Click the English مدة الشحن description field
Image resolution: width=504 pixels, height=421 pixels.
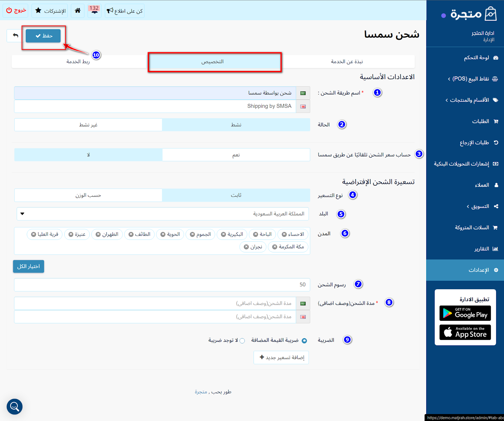coord(155,317)
